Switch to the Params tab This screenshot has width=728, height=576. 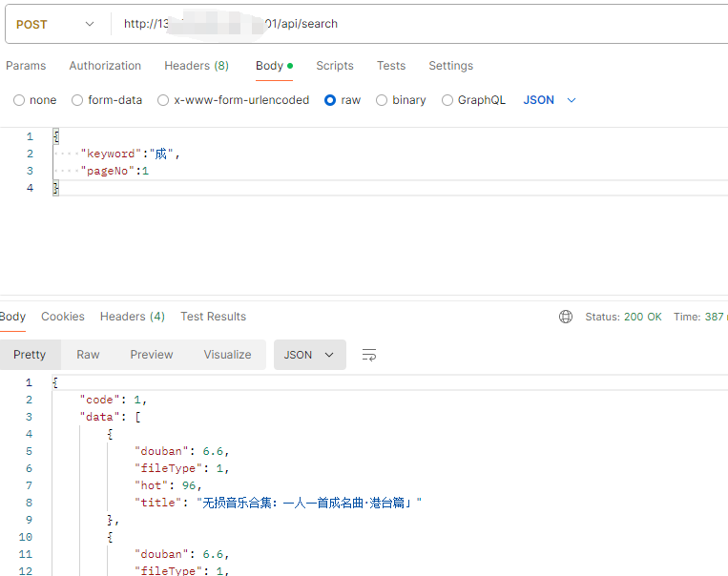[x=26, y=66]
